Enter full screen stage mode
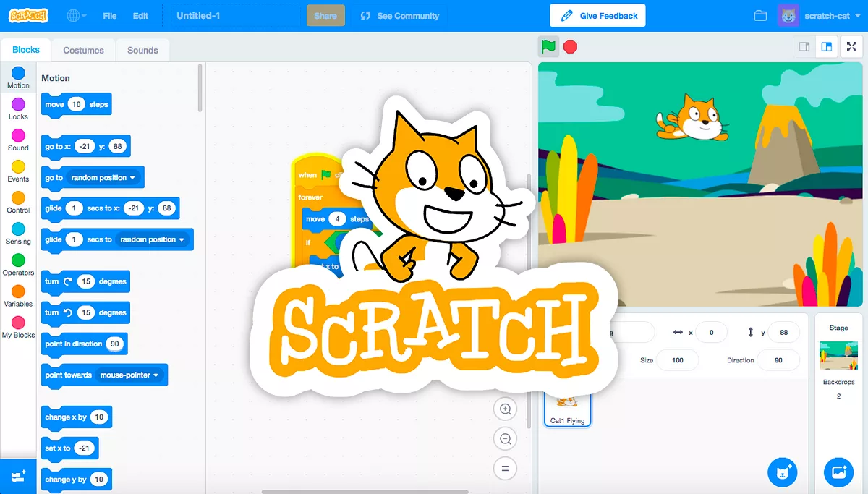 tap(851, 47)
